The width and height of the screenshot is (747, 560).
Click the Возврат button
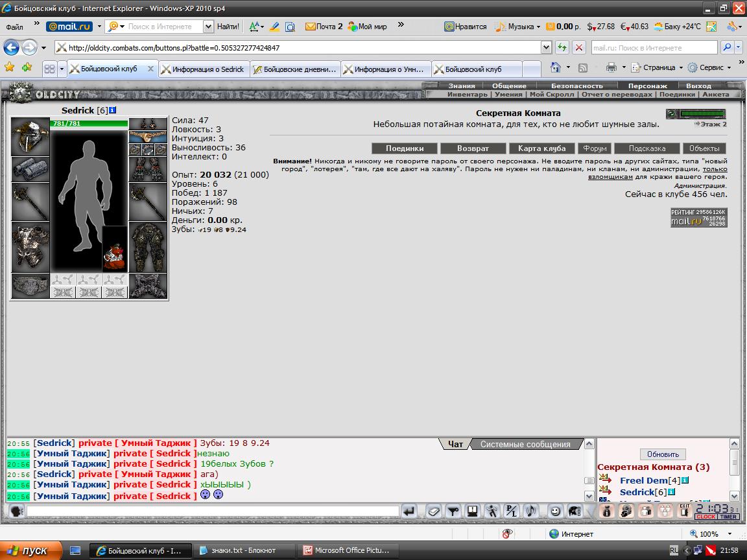[x=473, y=148]
